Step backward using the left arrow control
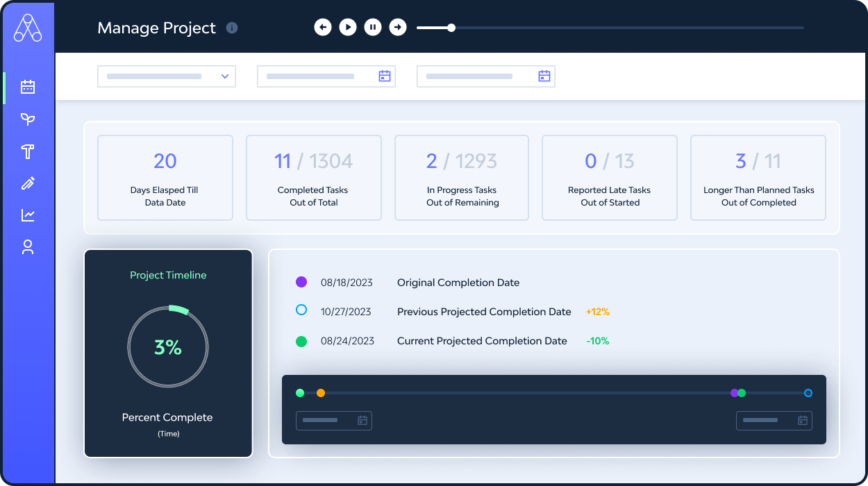 pyautogui.click(x=323, y=26)
